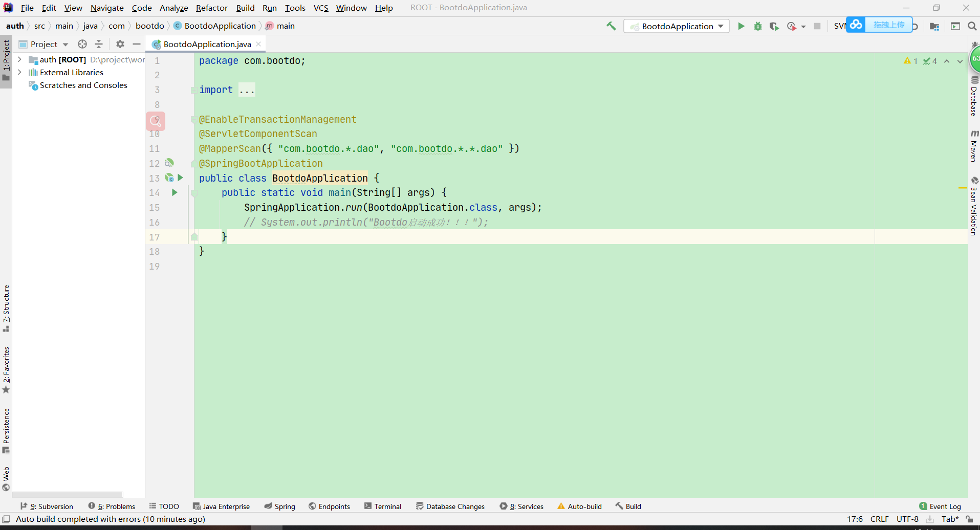
Task: Click the Run Anything window icon
Action: (x=955, y=26)
